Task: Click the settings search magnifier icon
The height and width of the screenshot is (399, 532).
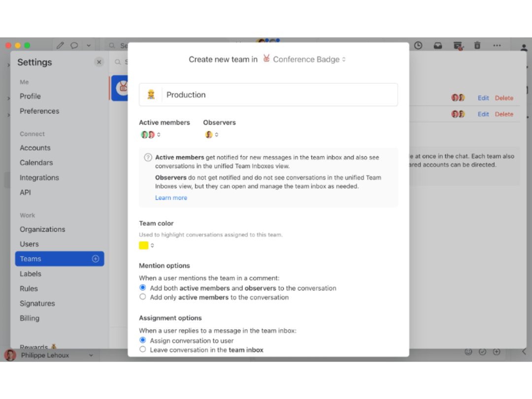Action: (117, 62)
